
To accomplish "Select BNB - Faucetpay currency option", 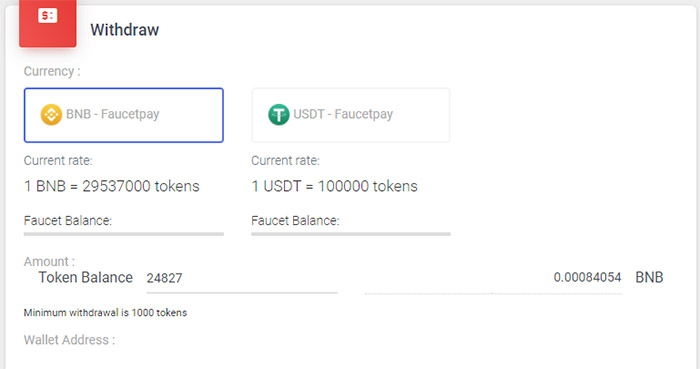I will 124,115.
